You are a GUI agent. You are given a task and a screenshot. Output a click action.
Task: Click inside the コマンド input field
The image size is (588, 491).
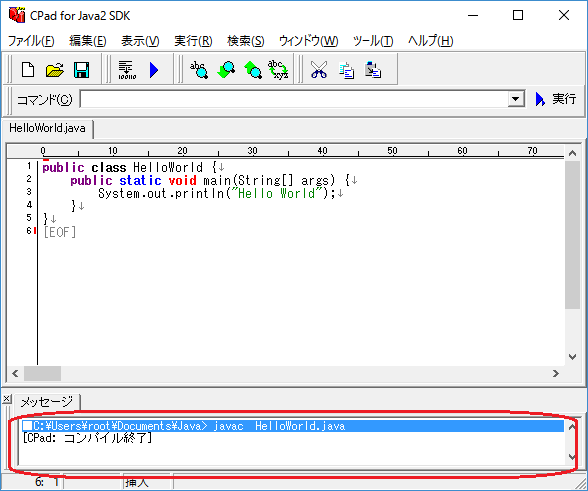[294, 99]
